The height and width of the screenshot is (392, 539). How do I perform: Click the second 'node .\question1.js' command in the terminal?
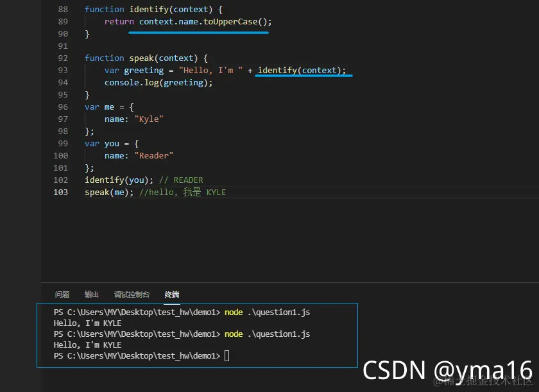(x=267, y=334)
